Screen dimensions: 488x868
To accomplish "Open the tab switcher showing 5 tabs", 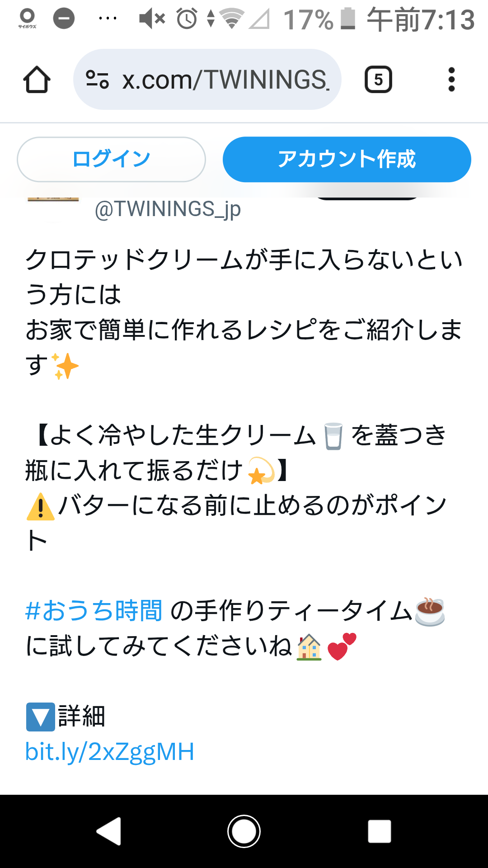I will [x=378, y=80].
